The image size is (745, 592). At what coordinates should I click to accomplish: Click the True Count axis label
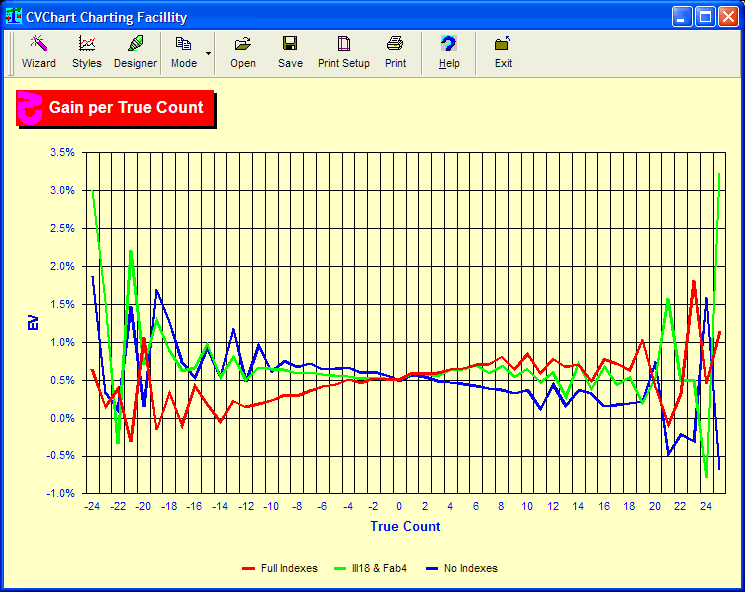pyautogui.click(x=405, y=526)
